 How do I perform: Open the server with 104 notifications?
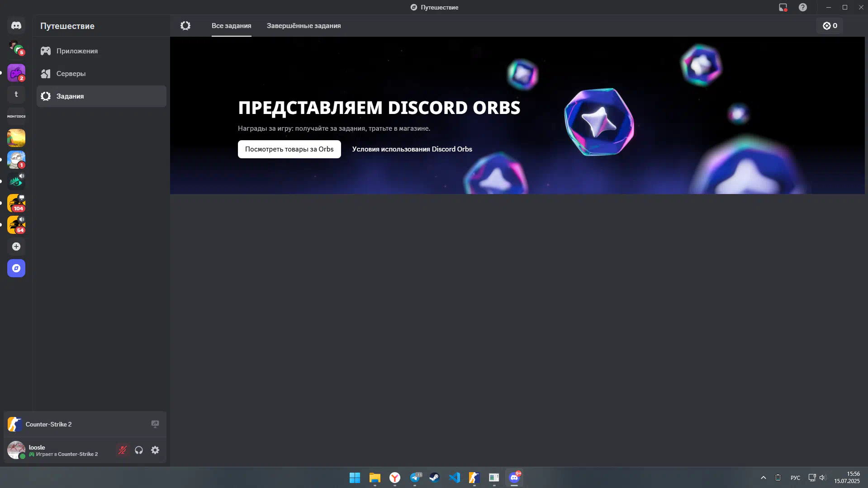pyautogui.click(x=16, y=203)
